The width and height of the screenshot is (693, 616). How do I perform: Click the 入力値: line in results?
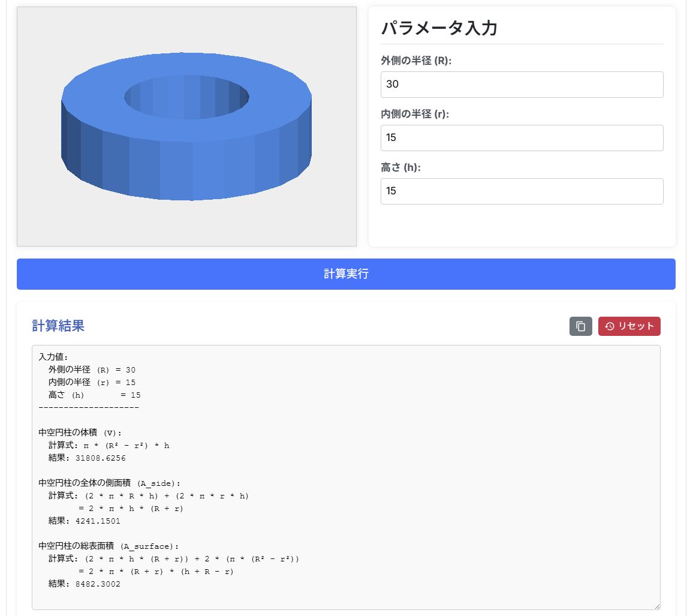point(53,357)
